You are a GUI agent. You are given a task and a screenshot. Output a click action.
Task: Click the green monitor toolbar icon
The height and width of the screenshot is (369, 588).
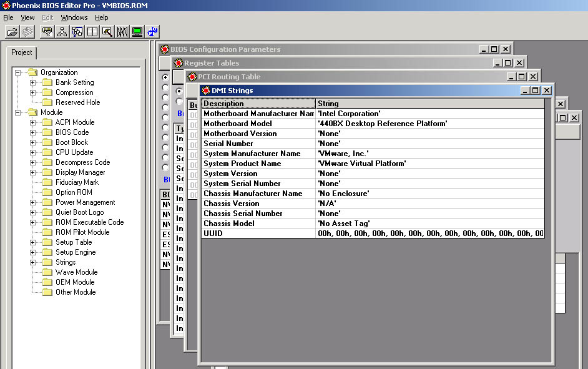(x=137, y=31)
